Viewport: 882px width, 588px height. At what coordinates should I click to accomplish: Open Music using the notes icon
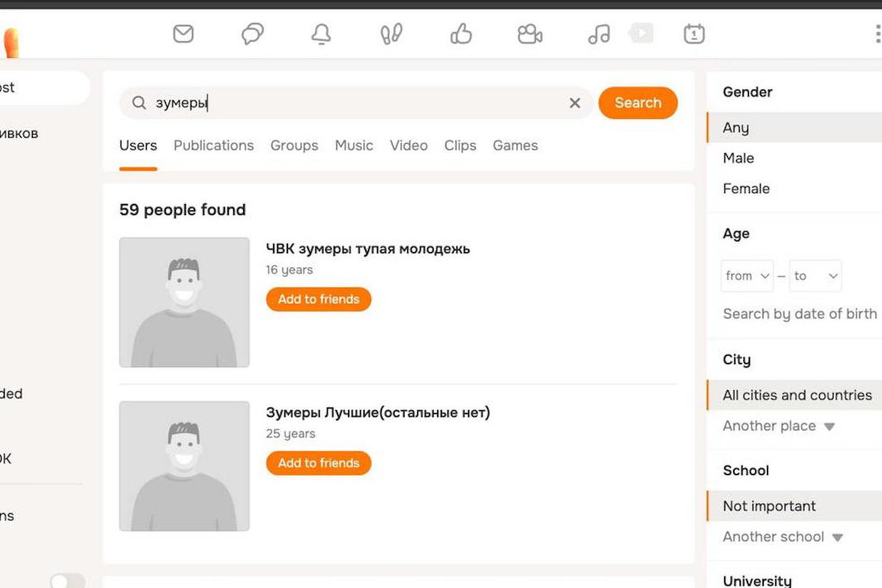tap(598, 34)
